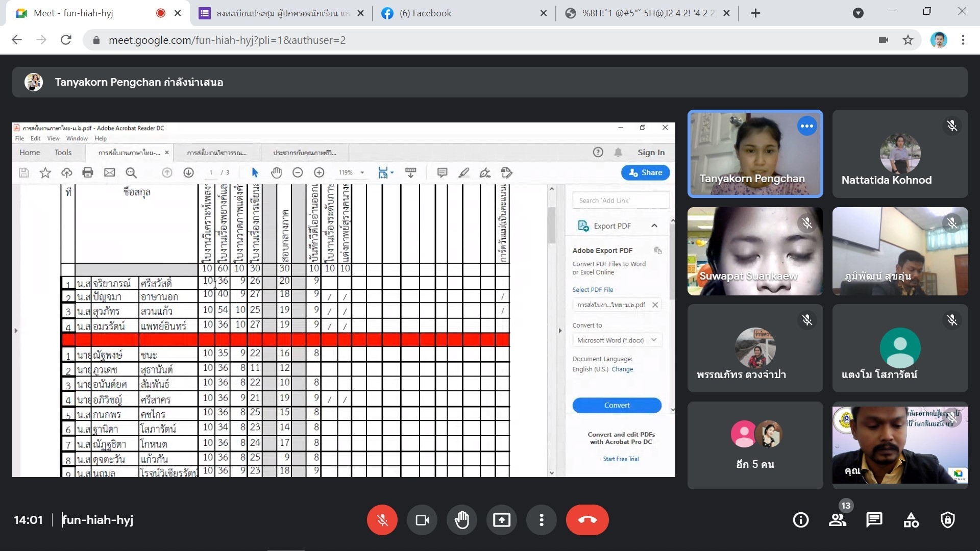Screen dimensions: 980x551
Task: Bookmark this page with star icon
Action: point(908,40)
